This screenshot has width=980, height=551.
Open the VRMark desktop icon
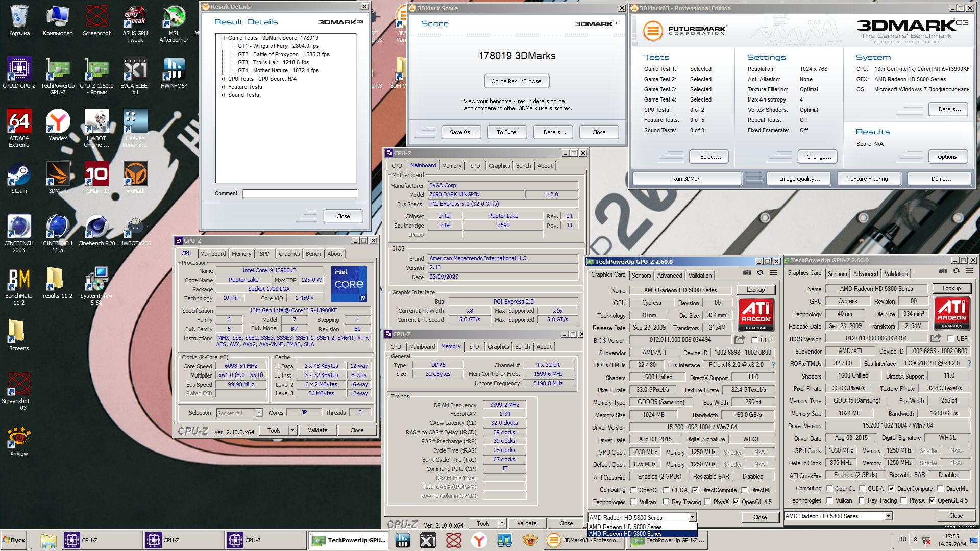coord(135,178)
